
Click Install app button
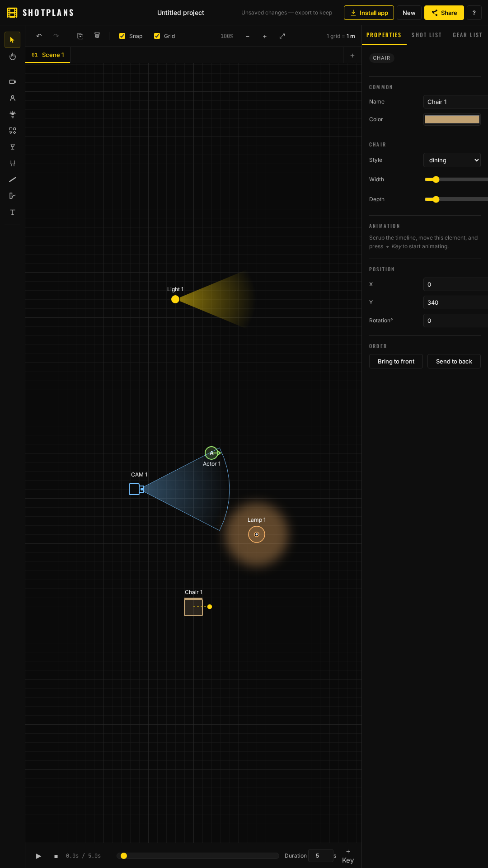pyautogui.click(x=369, y=13)
